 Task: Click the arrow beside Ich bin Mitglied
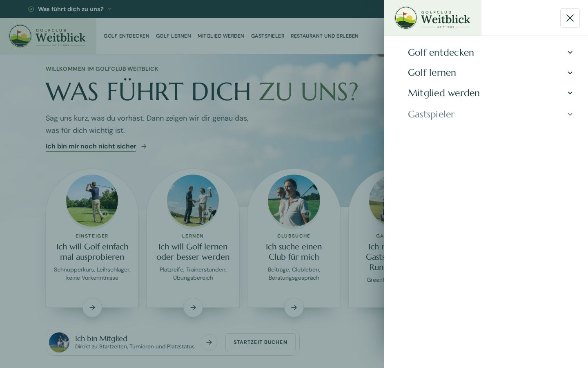click(x=209, y=342)
